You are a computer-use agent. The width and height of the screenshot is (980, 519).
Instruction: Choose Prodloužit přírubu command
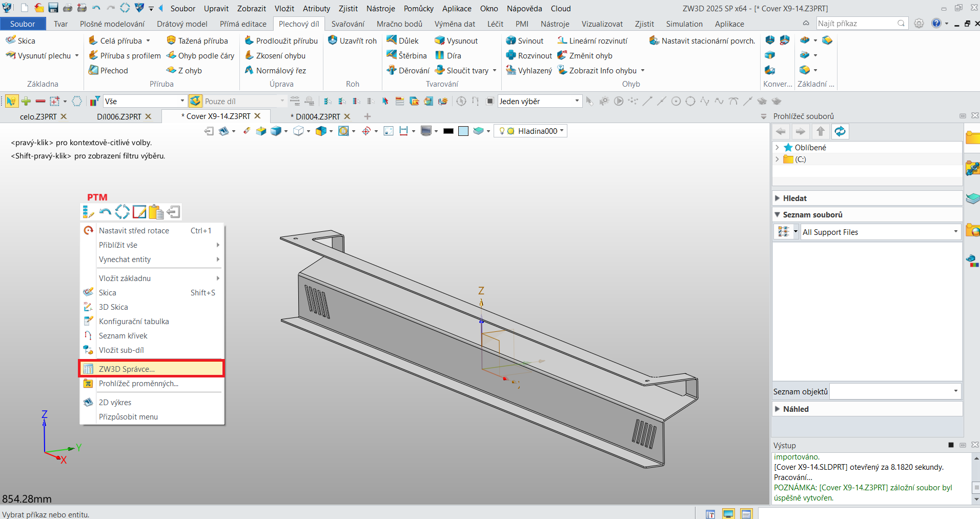(281, 41)
